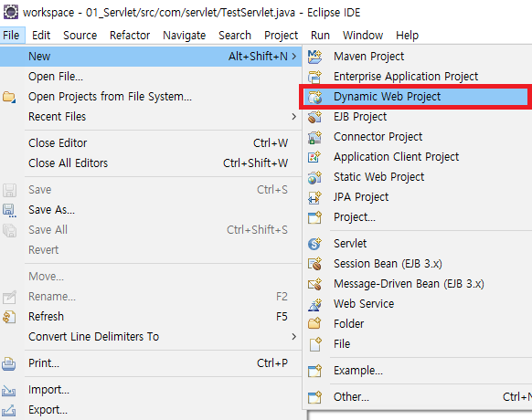Viewport: 532px width, 420px height.
Task: Select Export... entry
Action: point(151,410)
